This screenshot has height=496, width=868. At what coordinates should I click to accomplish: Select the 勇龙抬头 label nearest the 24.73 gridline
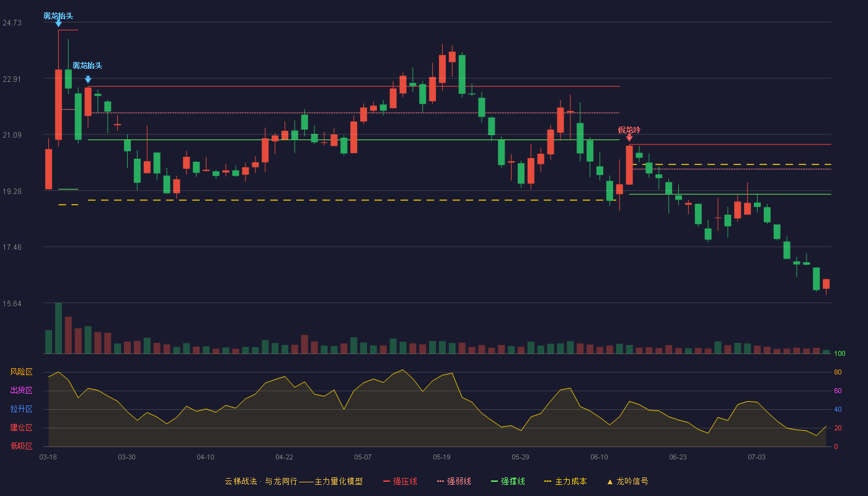[x=58, y=16]
